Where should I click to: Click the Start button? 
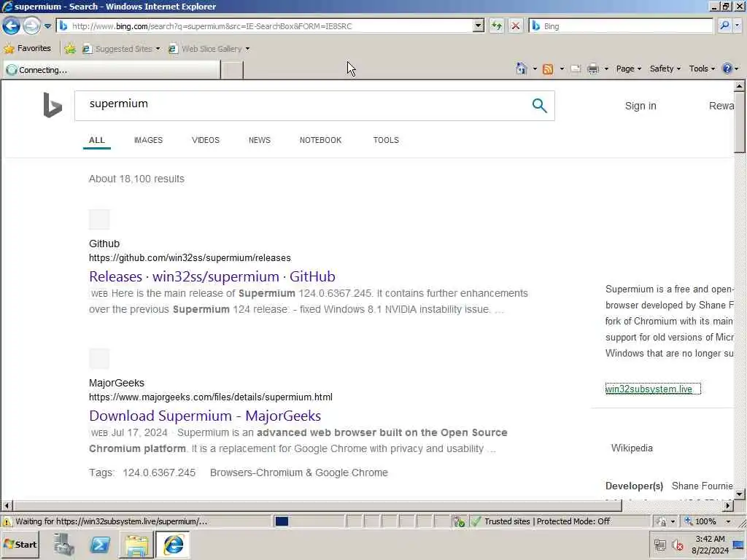point(20,545)
